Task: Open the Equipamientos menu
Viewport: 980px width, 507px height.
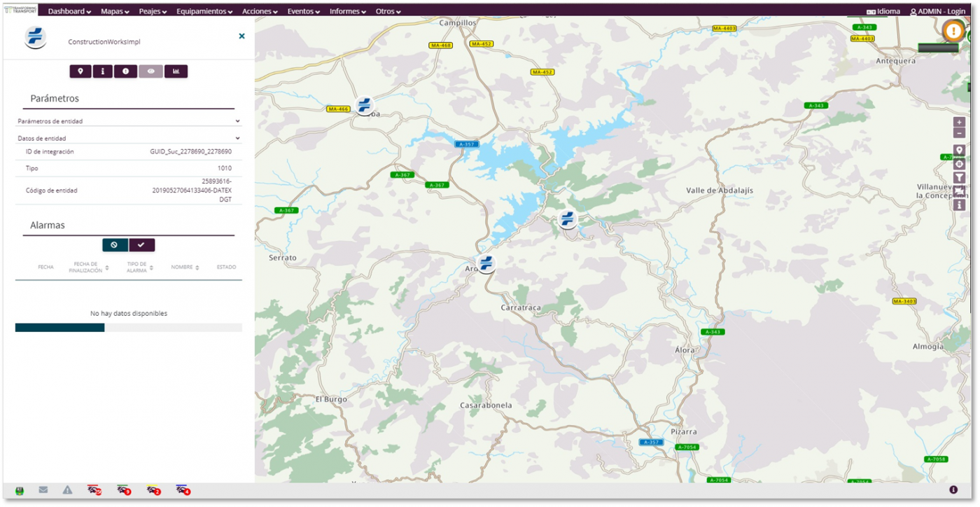Action: pyautogui.click(x=205, y=11)
